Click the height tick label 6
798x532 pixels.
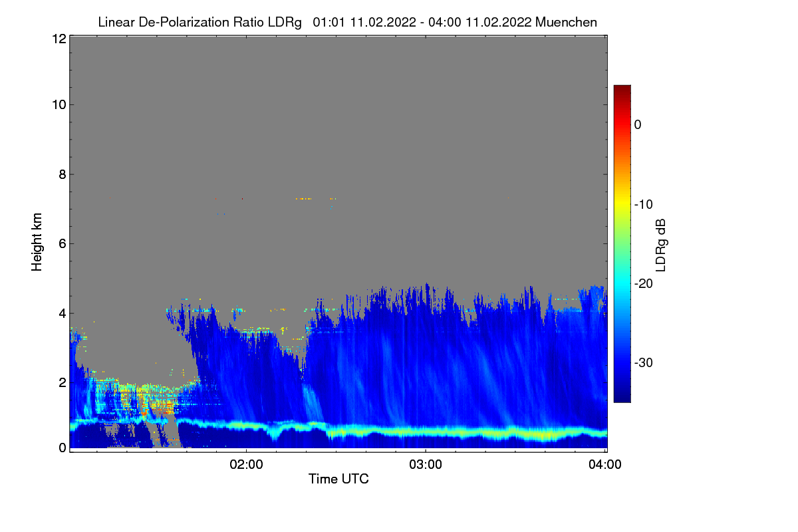tap(62, 243)
